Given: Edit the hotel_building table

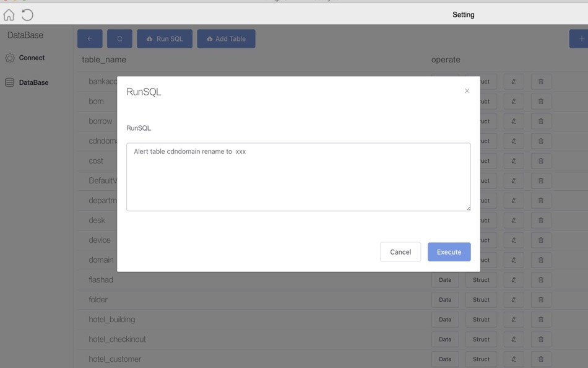Looking at the screenshot, I should click(514, 320).
